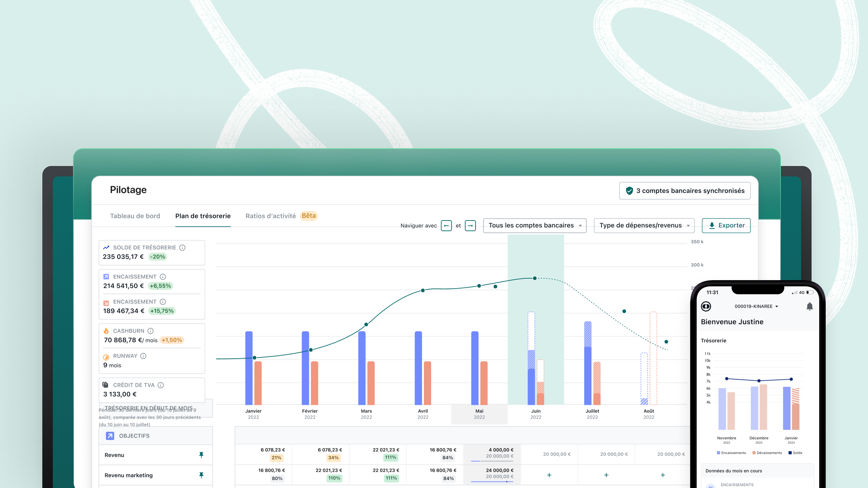Click the +6,55% encaissement badge
The image size is (868, 488).
(160, 286)
